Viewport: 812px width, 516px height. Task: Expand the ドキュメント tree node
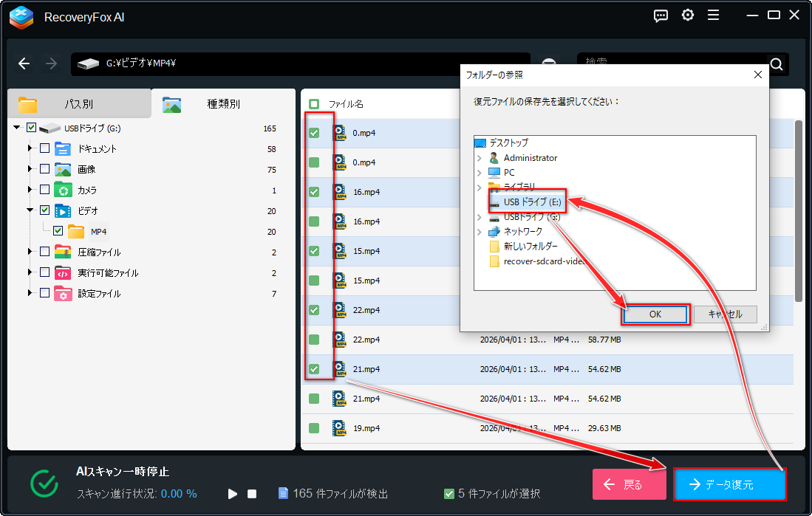(x=30, y=148)
